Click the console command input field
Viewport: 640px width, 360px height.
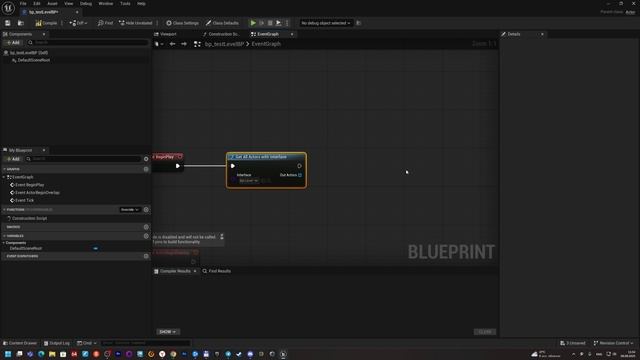pos(145,343)
